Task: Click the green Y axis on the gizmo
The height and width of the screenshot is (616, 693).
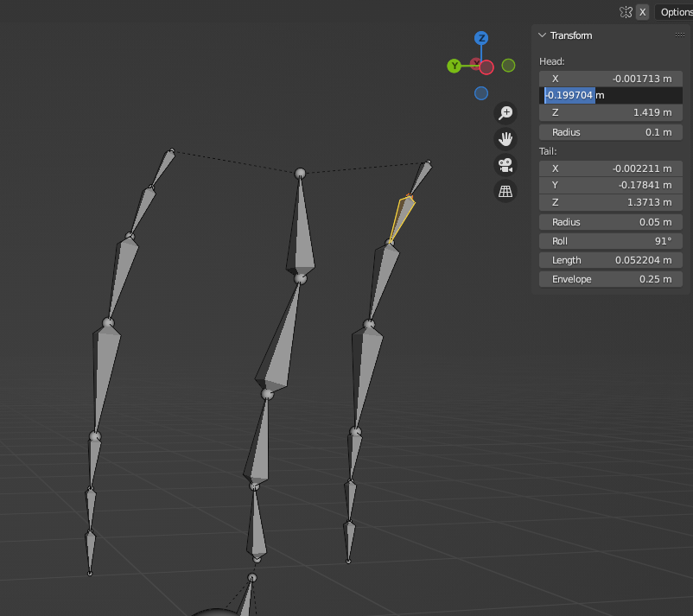Action: click(454, 66)
